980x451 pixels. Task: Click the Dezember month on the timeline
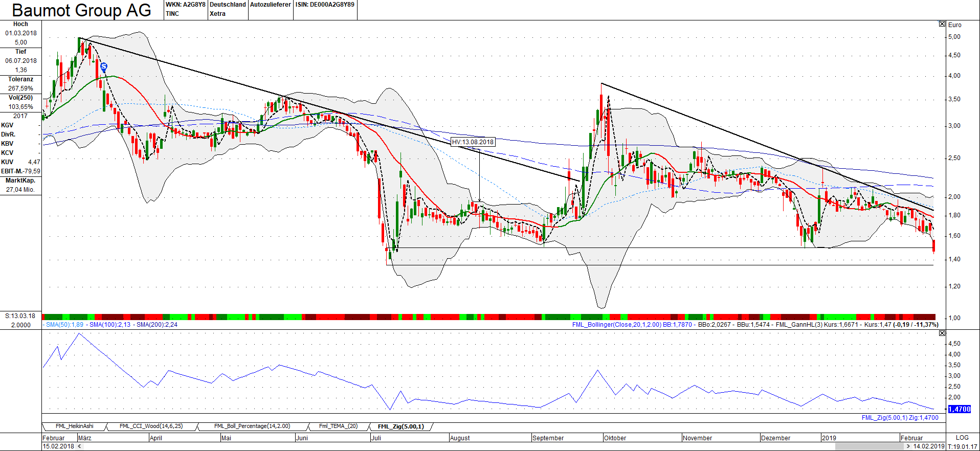775,438
